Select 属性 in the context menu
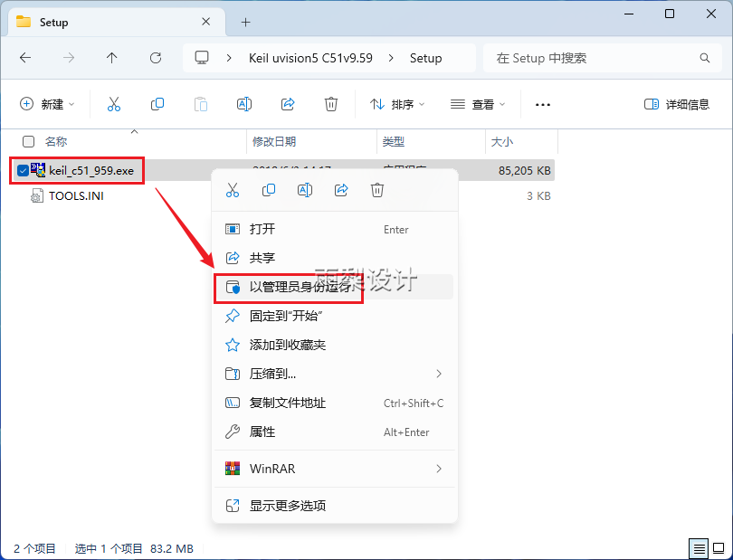Viewport: 733px width, 560px height. [262, 432]
